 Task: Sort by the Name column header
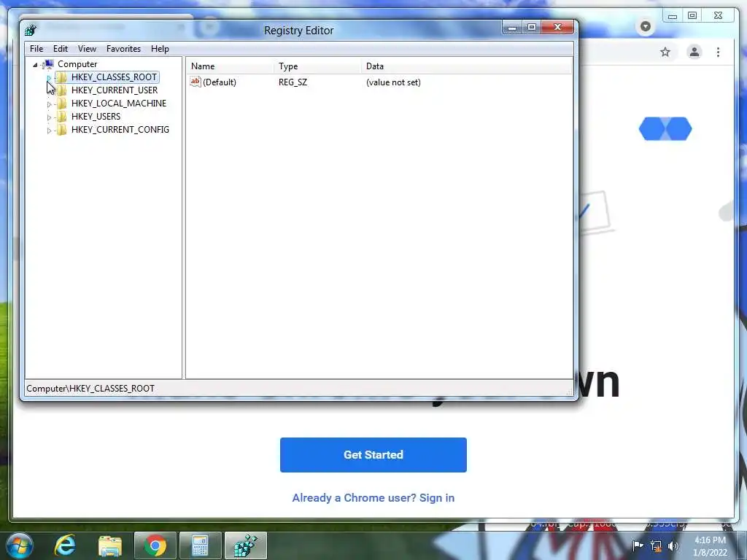230,66
